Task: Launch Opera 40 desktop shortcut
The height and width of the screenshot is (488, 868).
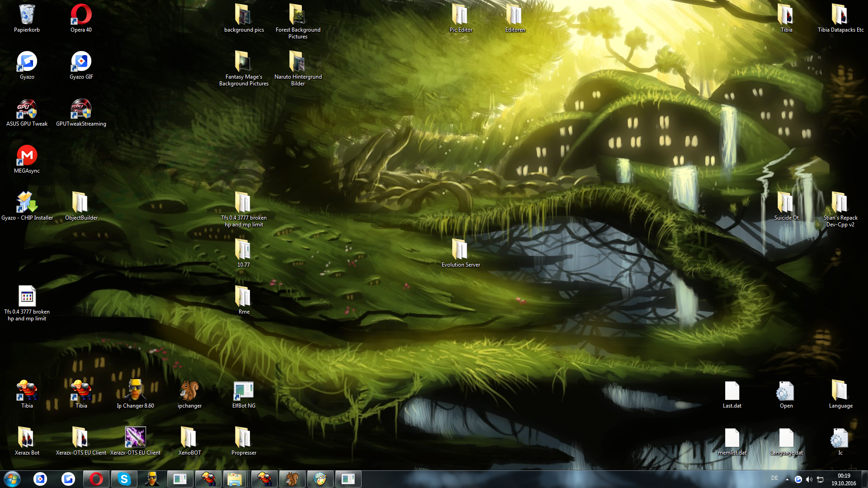Action: click(81, 18)
